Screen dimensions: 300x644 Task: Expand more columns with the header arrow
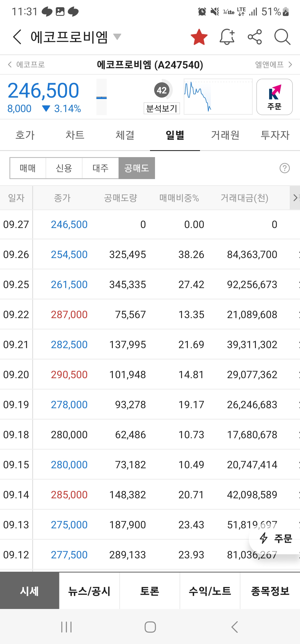click(295, 198)
